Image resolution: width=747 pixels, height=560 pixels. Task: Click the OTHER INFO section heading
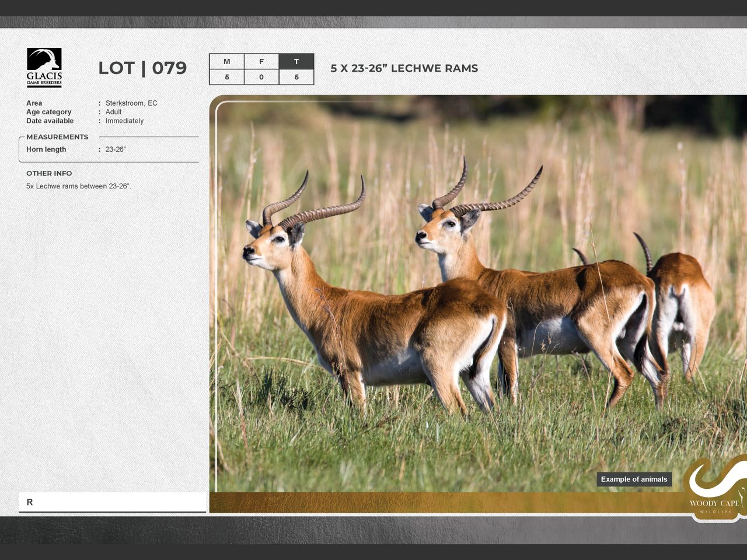49,173
